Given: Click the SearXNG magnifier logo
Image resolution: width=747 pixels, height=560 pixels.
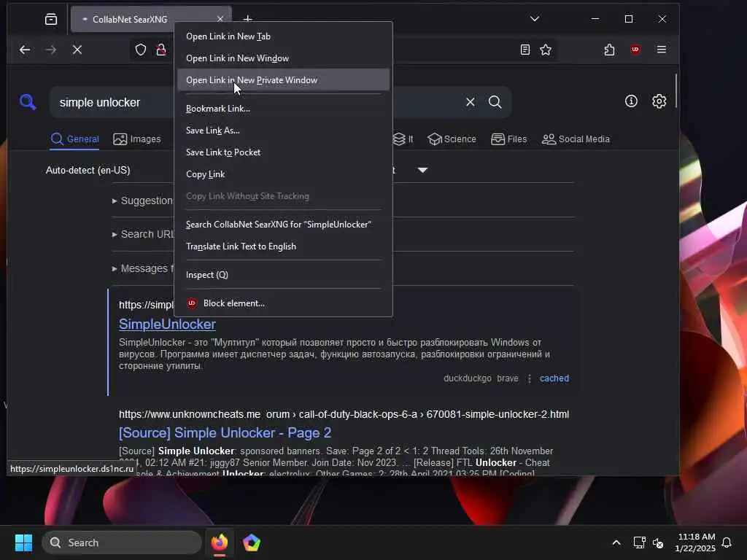Looking at the screenshot, I should point(28,102).
